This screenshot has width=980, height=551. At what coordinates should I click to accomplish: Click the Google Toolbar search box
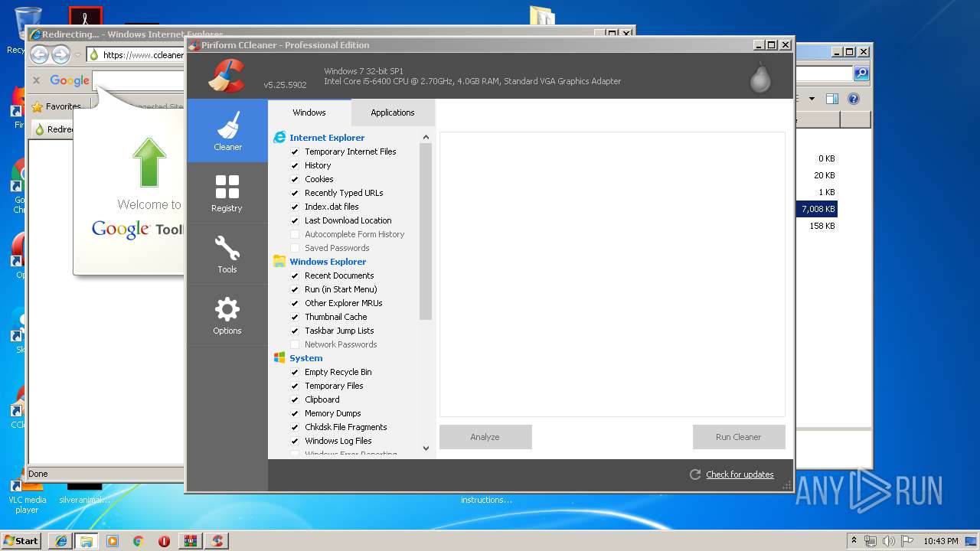[138, 80]
